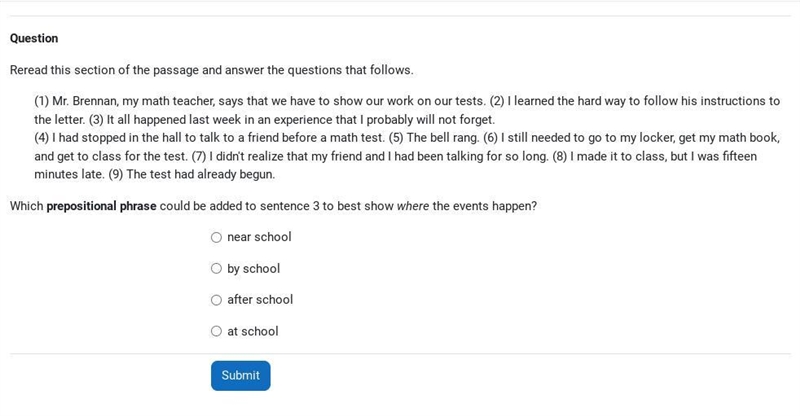Click the "Reread this section" instruction line
The image size is (800, 416).
tap(212, 70)
